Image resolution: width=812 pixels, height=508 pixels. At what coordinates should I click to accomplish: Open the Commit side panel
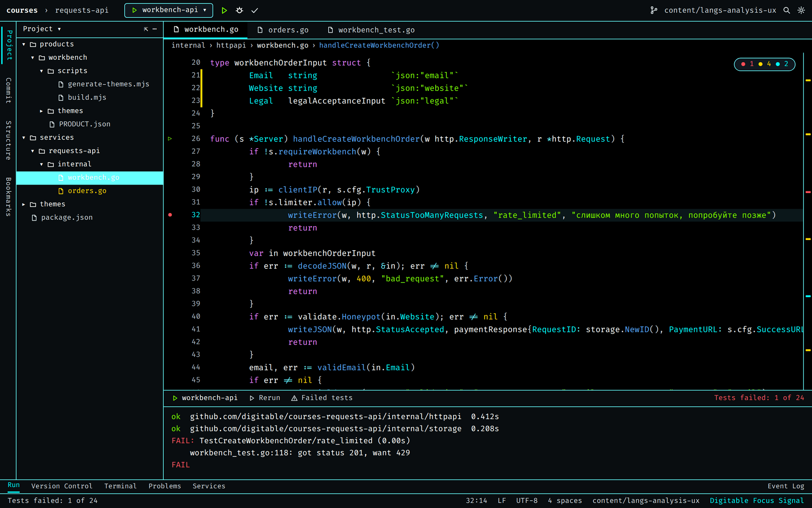point(8,91)
